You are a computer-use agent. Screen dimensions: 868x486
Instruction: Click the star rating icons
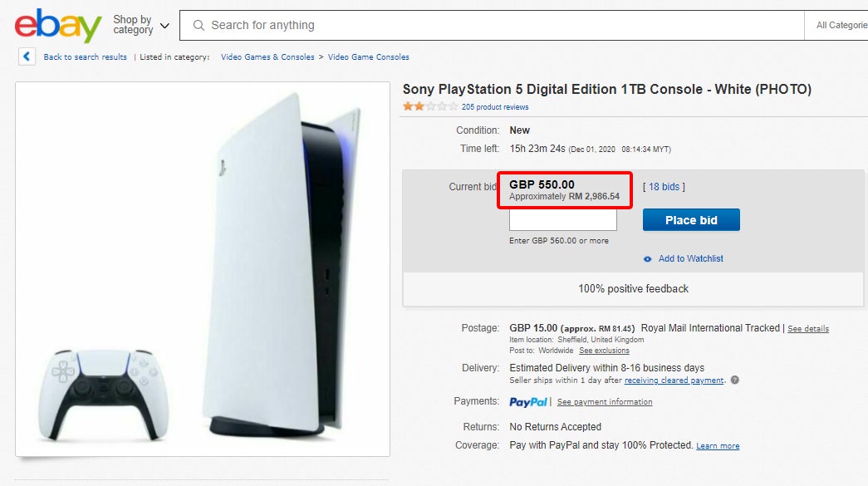429,106
